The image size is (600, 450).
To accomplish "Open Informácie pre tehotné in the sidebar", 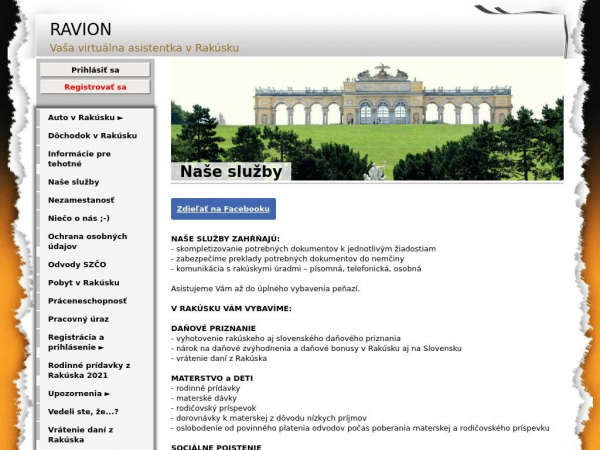I will (x=80, y=159).
